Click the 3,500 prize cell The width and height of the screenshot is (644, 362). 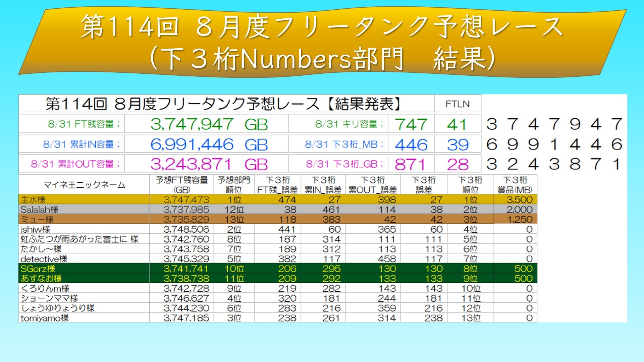pyautogui.click(x=519, y=200)
